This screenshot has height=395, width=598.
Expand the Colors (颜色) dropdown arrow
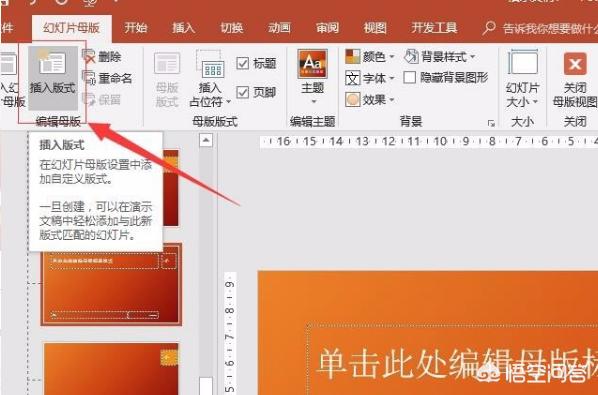[x=392, y=57]
